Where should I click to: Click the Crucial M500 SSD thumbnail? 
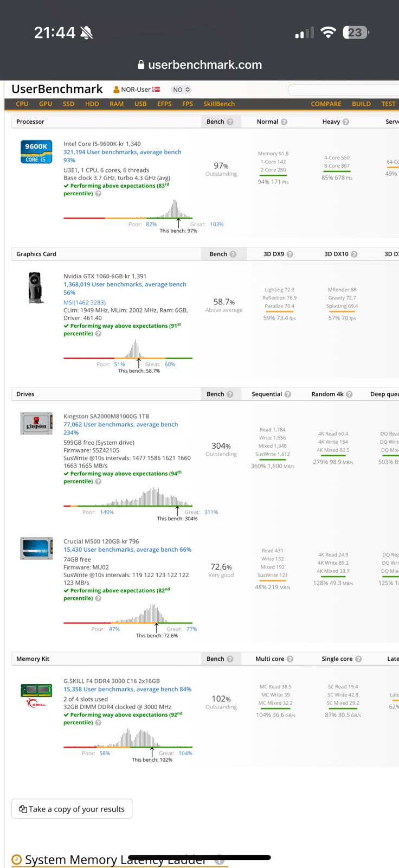pos(36,548)
